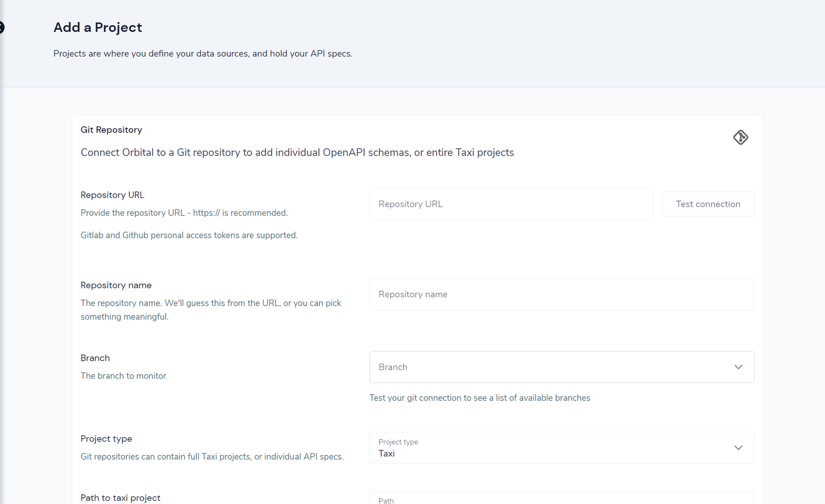Click the Repository URL label
The image size is (825, 504).
point(112,195)
